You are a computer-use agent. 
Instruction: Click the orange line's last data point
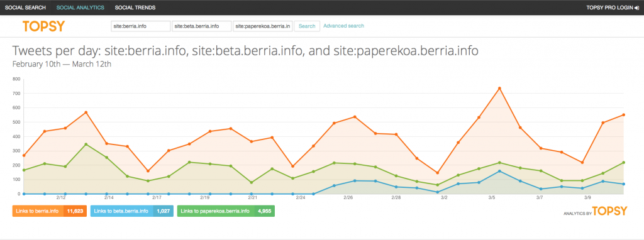coord(623,115)
